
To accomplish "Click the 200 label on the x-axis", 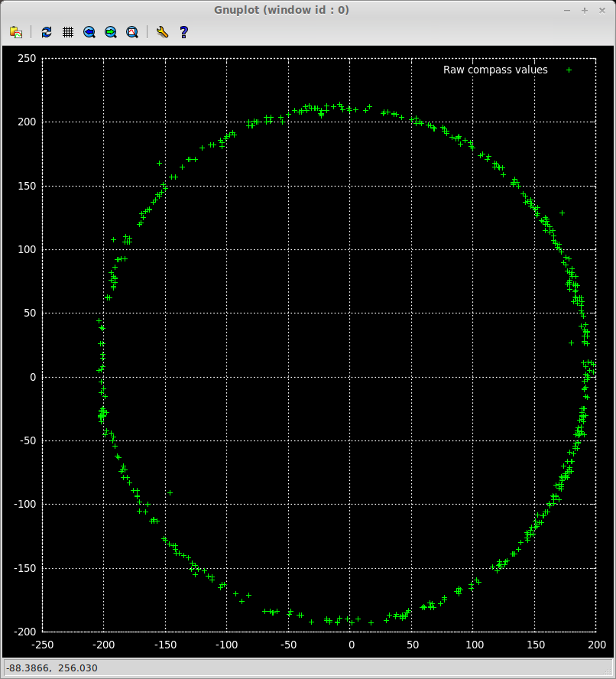I will [596, 645].
